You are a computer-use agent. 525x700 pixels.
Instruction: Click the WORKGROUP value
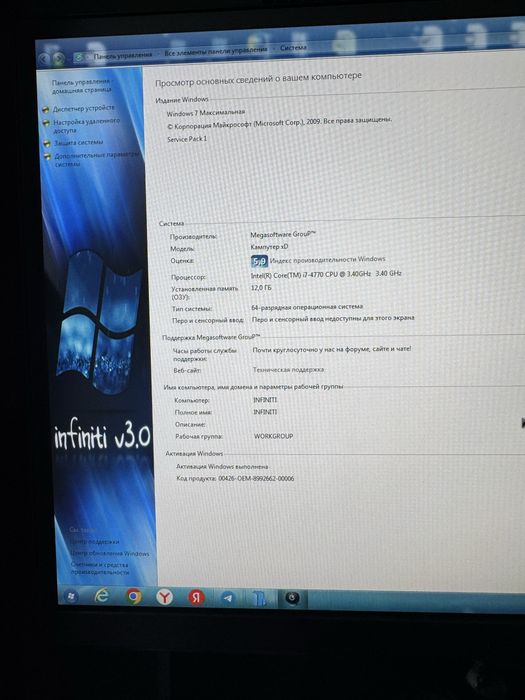273,436
